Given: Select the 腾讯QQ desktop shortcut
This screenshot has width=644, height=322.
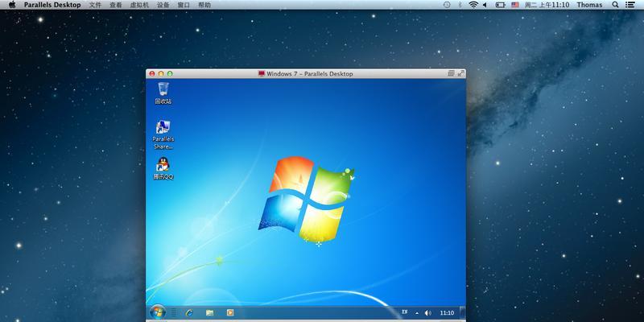Looking at the screenshot, I should click(163, 168).
